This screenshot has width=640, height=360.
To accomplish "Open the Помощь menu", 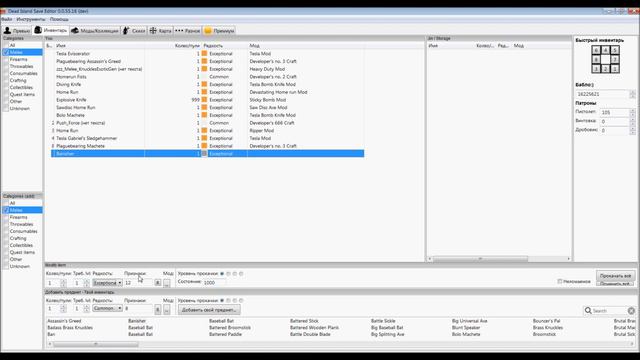I will 59,19.
